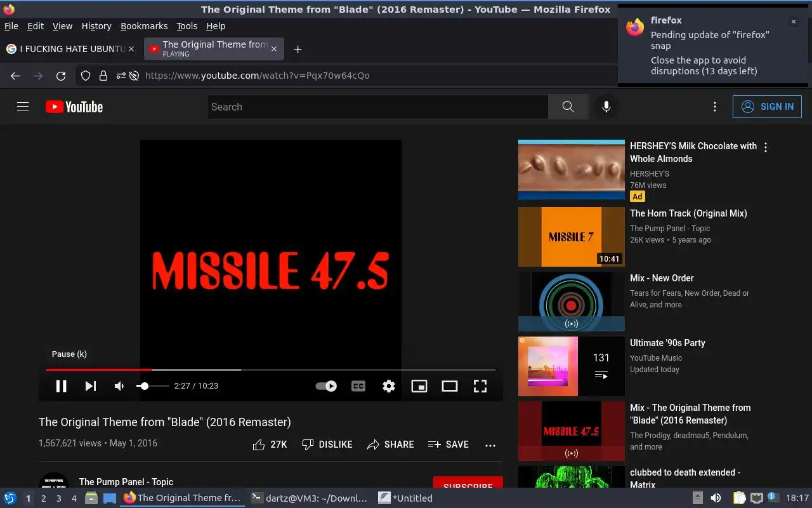This screenshot has height=508, width=812.
Task: Click the player volume slider
Action: click(x=153, y=385)
